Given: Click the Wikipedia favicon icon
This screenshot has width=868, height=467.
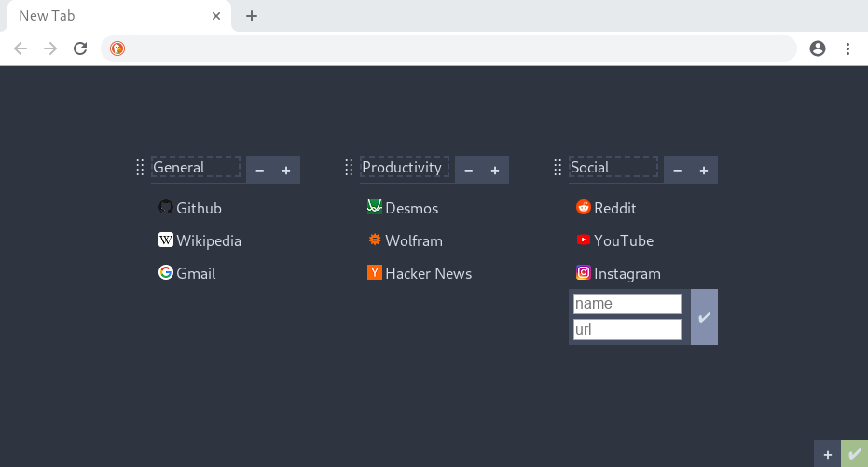Looking at the screenshot, I should (x=166, y=240).
